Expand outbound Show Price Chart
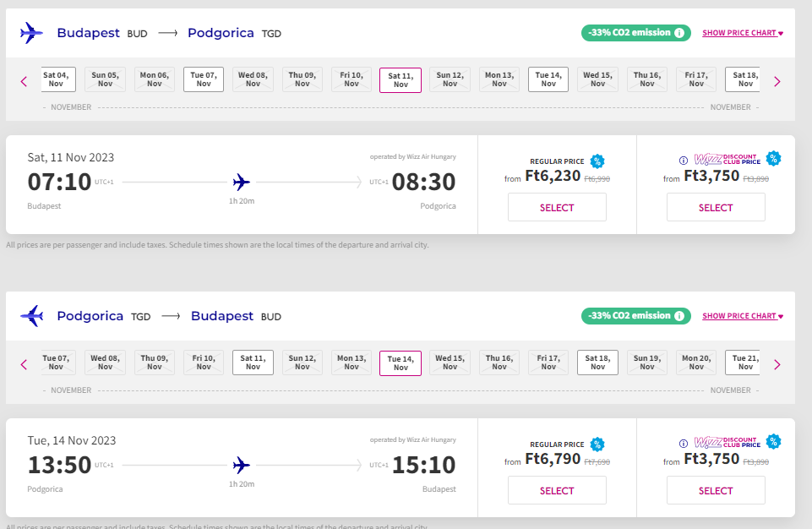This screenshot has height=529, width=812. coord(743,33)
